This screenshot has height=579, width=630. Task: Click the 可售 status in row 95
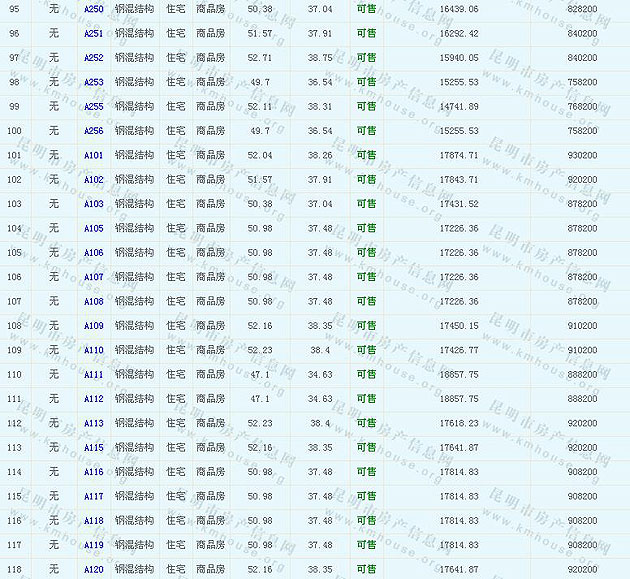366,9
